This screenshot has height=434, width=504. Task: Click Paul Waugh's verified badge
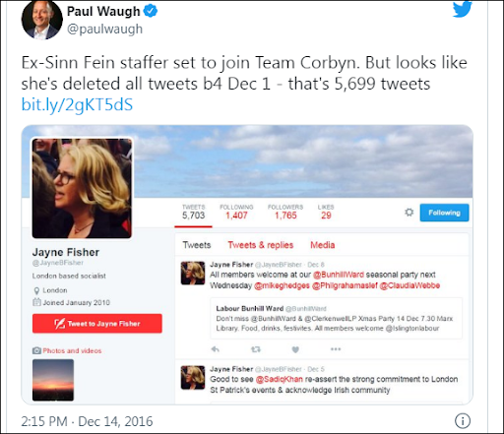(x=151, y=11)
